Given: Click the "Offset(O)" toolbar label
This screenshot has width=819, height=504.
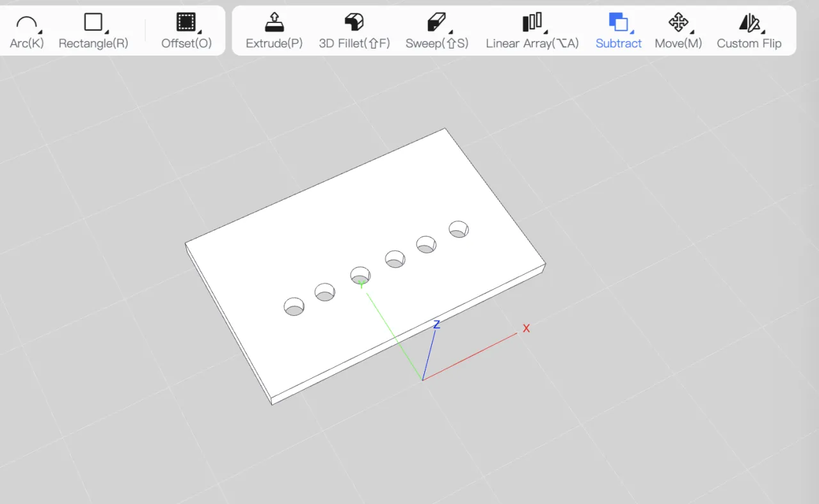Looking at the screenshot, I should pos(186,43).
